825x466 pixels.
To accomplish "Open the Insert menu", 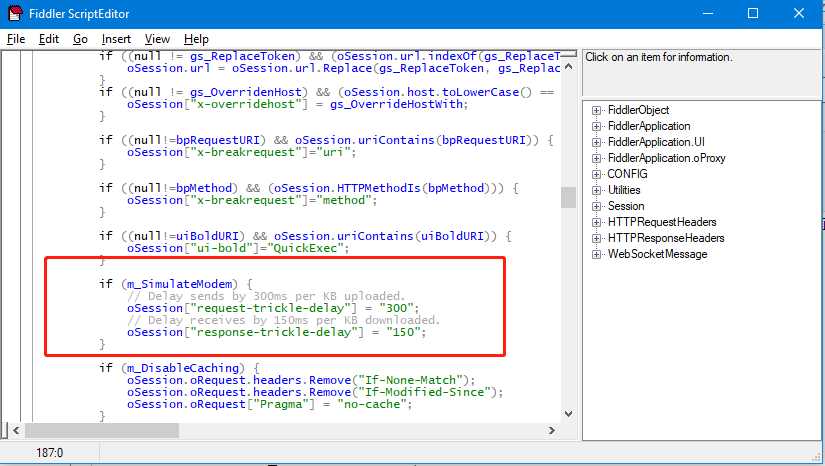I will coord(116,39).
